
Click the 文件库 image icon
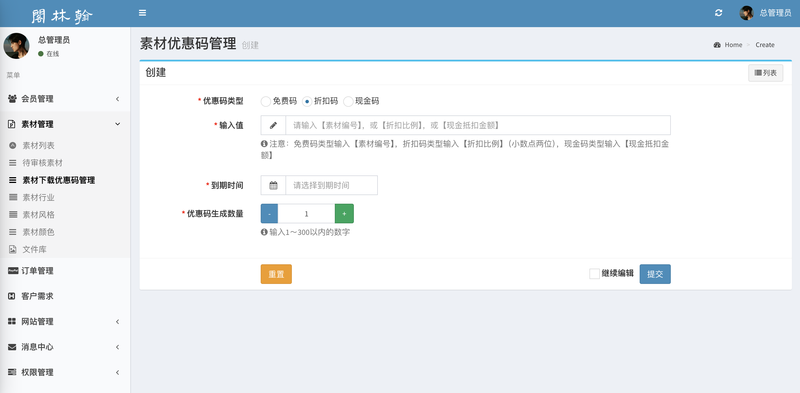pyautogui.click(x=13, y=250)
